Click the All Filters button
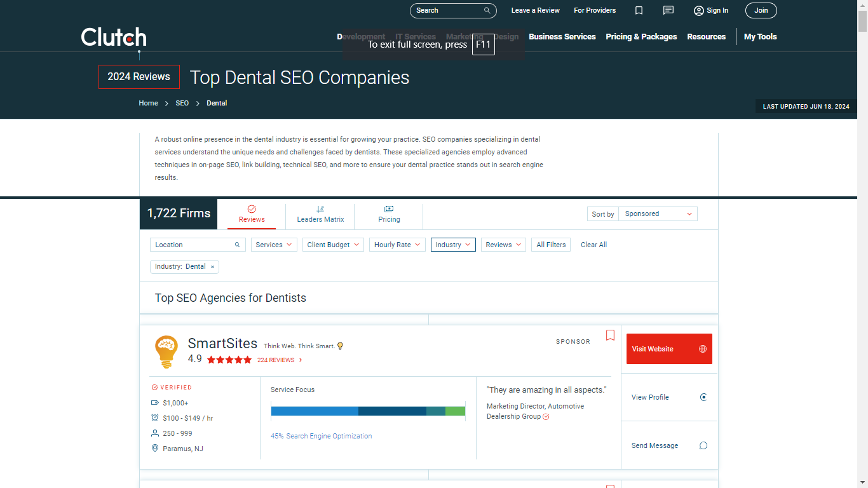The width and height of the screenshot is (868, 488). 551,245
